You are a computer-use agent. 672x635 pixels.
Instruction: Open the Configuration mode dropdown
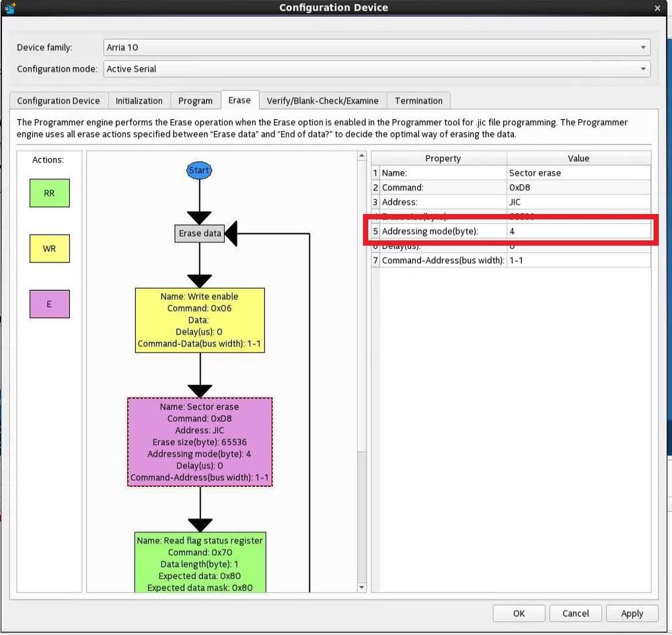click(377, 69)
